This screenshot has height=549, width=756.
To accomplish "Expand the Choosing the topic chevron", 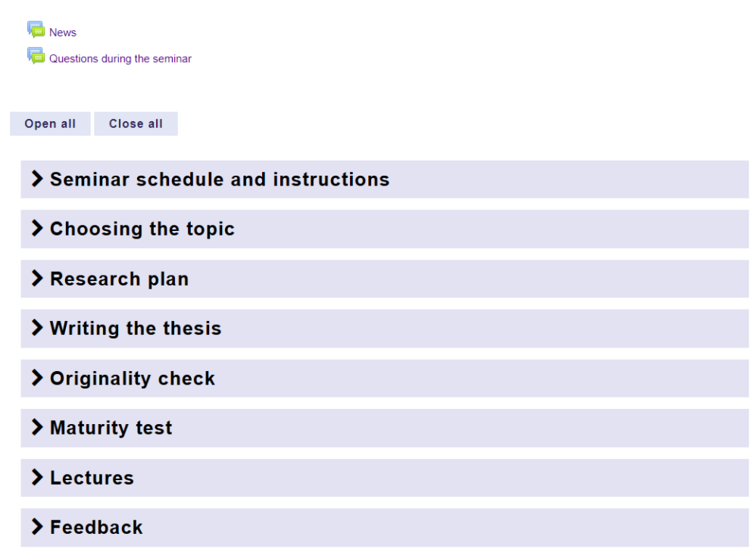I will pyautogui.click(x=36, y=229).
